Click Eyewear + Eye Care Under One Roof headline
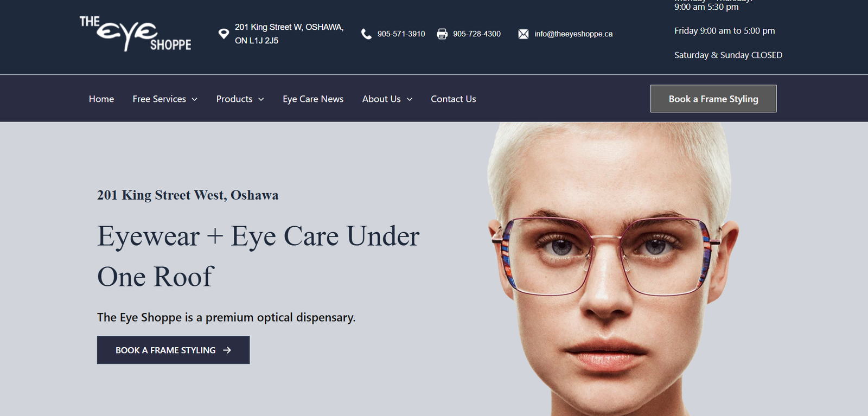The height and width of the screenshot is (416, 868). click(258, 256)
